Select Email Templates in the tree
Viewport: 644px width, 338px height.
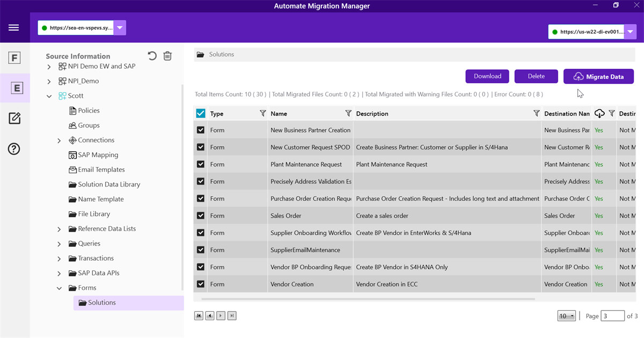(x=101, y=169)
